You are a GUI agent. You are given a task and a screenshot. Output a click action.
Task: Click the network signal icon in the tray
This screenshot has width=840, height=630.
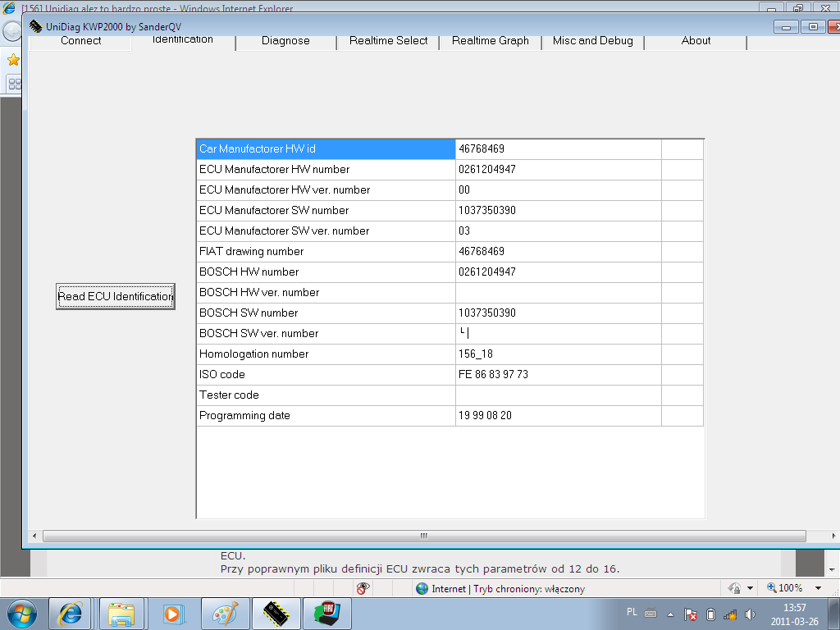pyautogui.click(x=730, y=614)
